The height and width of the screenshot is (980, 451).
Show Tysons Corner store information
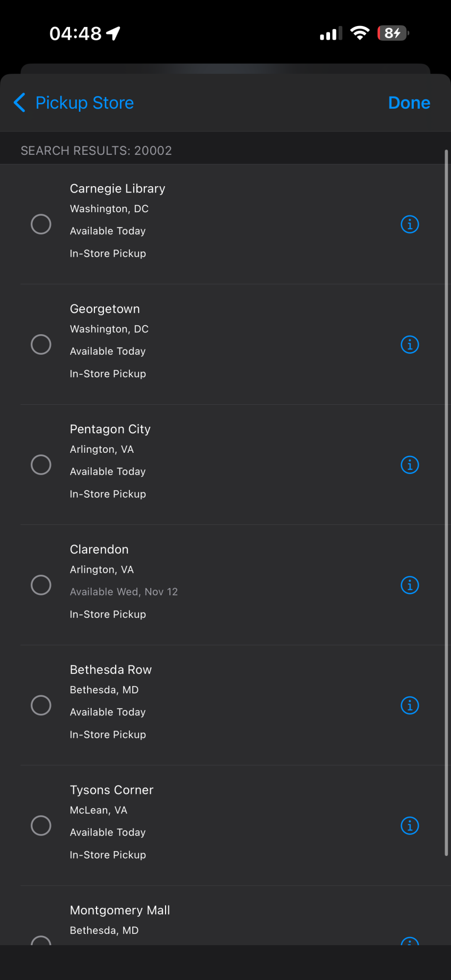pos(410,826)
